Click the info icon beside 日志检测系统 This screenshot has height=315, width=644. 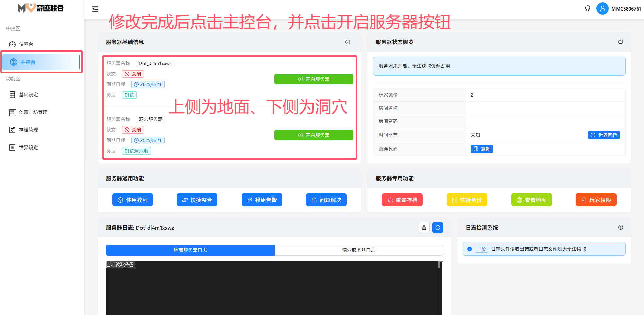[x=621, y=228]
